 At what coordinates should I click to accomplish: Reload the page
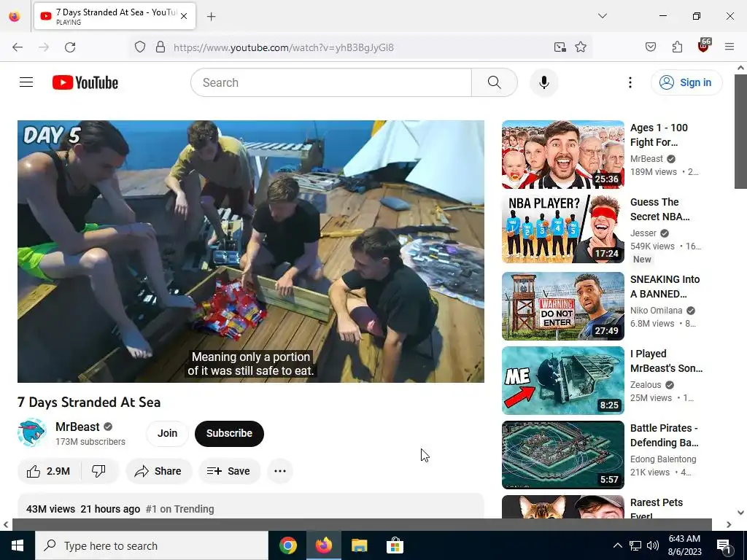(70, 47)
